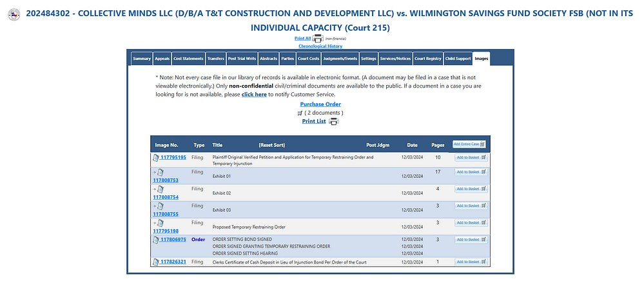Click the blue 'Order' type label
Viewport: 644px width, 281px height.
pos(198,240)
